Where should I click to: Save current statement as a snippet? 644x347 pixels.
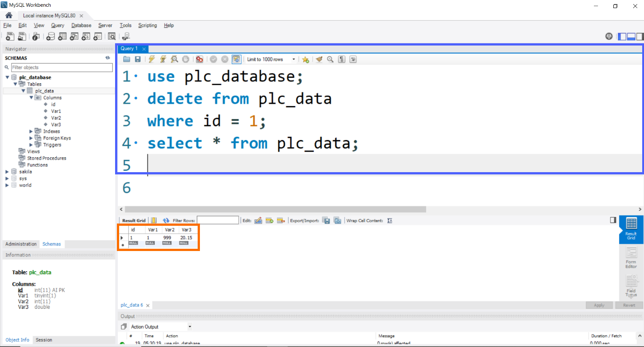point(306,59)
